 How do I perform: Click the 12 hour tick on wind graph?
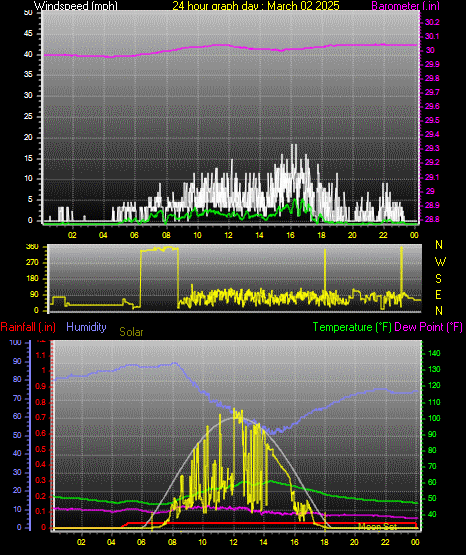pyautogui.click(x=228, y=235)
